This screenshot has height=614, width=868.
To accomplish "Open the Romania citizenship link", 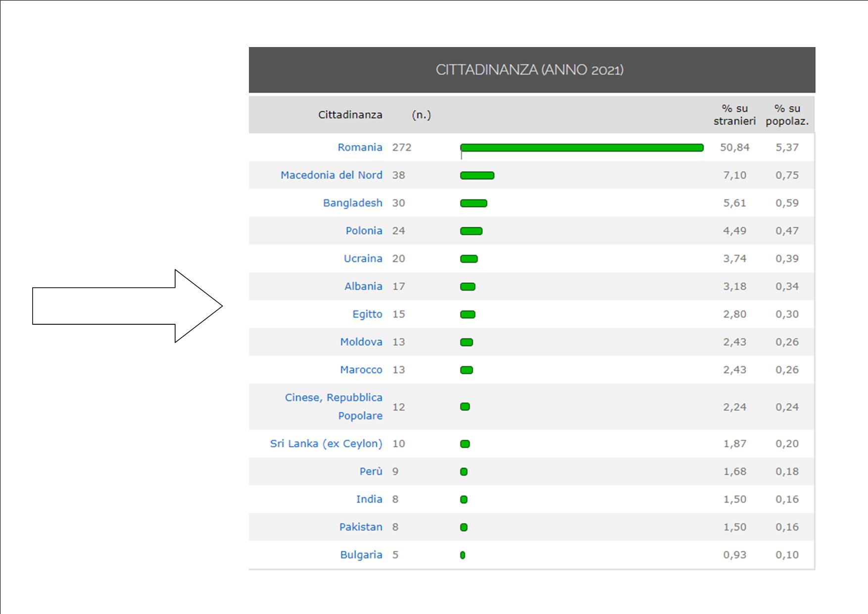I will [360, 148].
